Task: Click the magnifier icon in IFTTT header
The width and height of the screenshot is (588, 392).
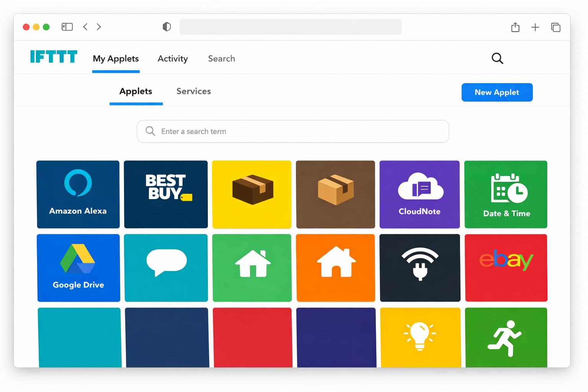Action: point(497,58)
